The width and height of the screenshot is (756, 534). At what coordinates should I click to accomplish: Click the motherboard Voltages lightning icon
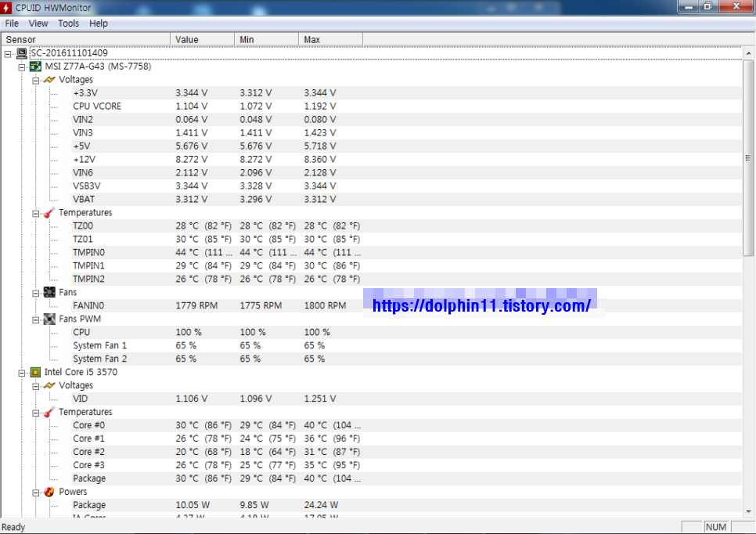49,80
